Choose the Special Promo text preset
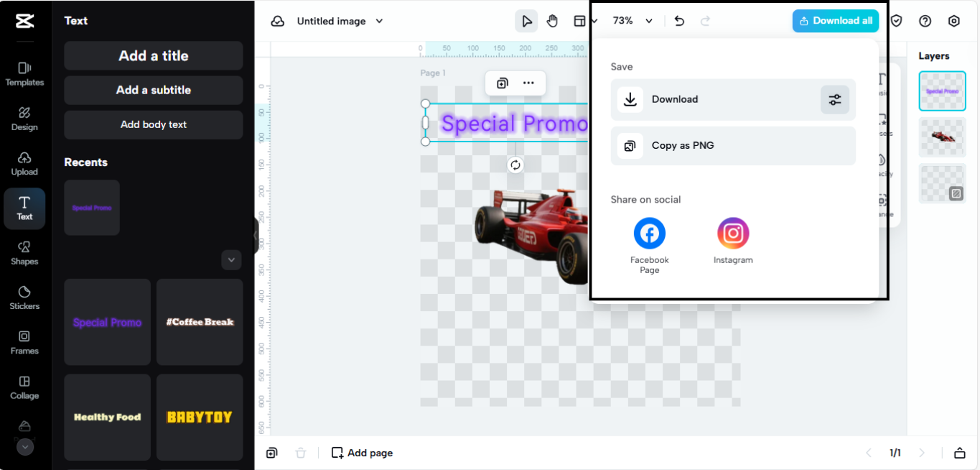 point(108,322)
